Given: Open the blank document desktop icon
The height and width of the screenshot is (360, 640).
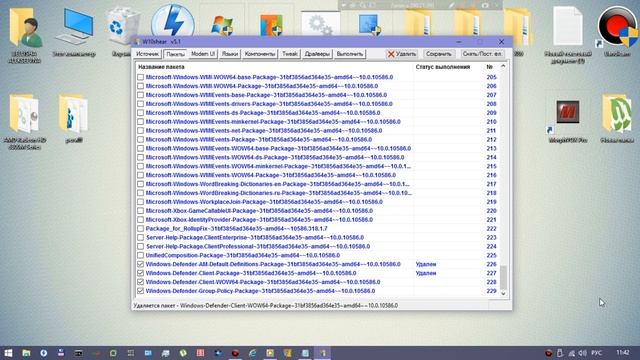Looking at the screenshot, I should pyautogui.click(x=568, y=35).
